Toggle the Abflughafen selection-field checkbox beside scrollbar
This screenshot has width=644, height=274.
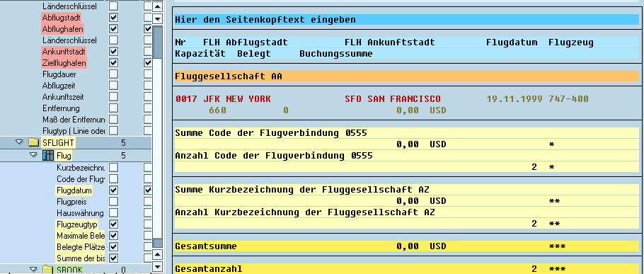click(x=148, y=29)
